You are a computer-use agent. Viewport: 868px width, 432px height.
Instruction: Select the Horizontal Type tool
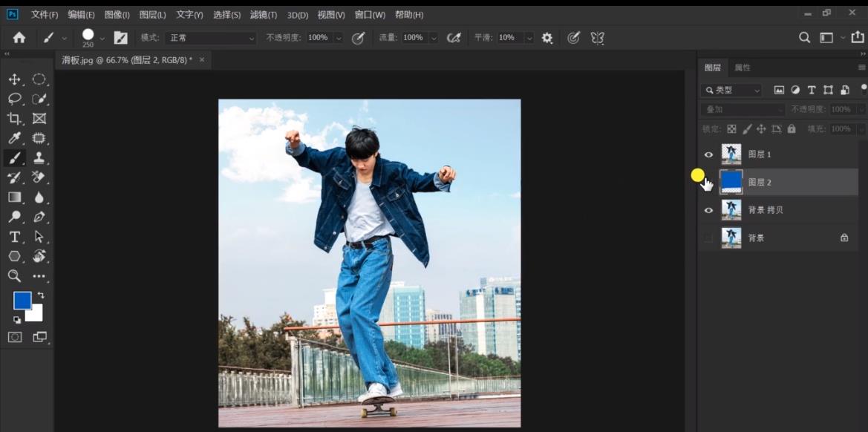[14, 237]
